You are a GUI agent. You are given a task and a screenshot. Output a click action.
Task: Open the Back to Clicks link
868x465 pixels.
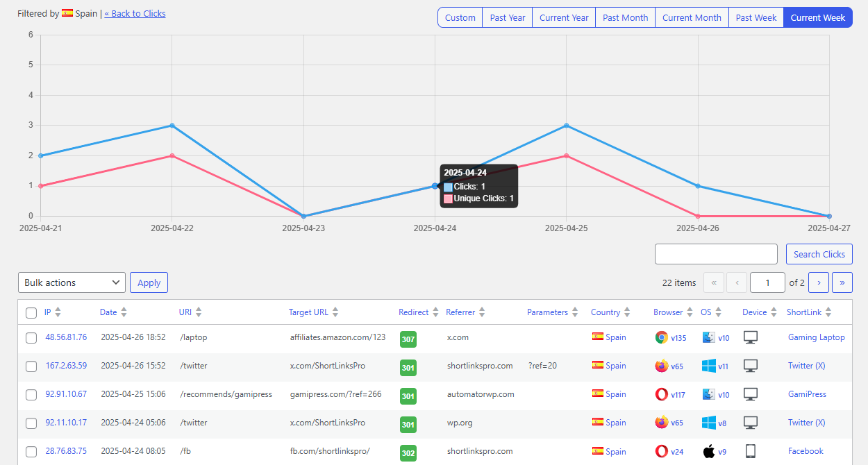[x=135, y=12]
